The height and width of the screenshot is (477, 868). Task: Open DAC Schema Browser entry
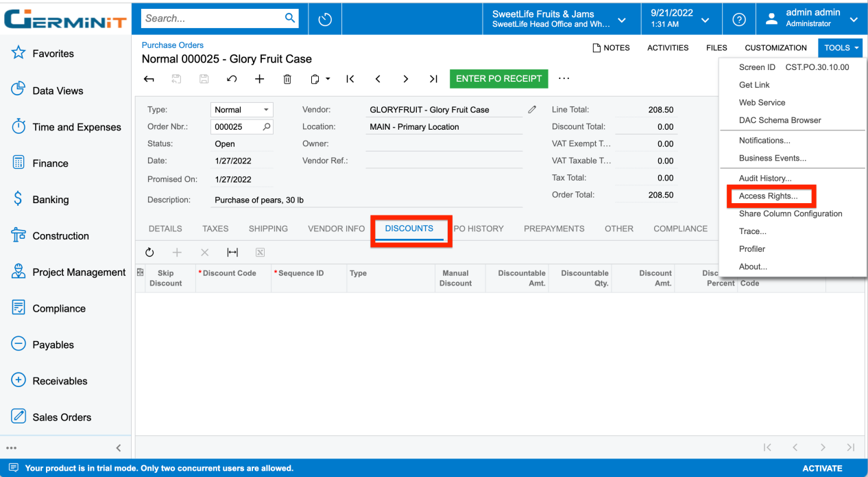(x=780, y=120)
